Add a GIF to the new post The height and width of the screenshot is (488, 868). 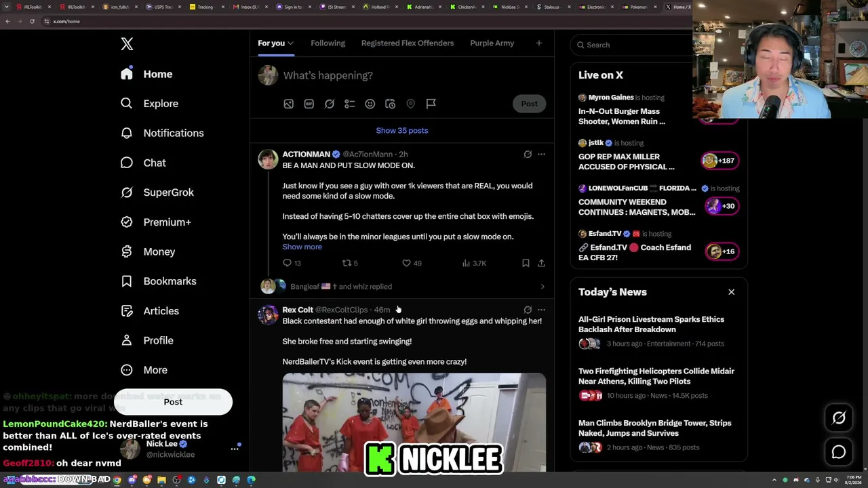point(309,104)
